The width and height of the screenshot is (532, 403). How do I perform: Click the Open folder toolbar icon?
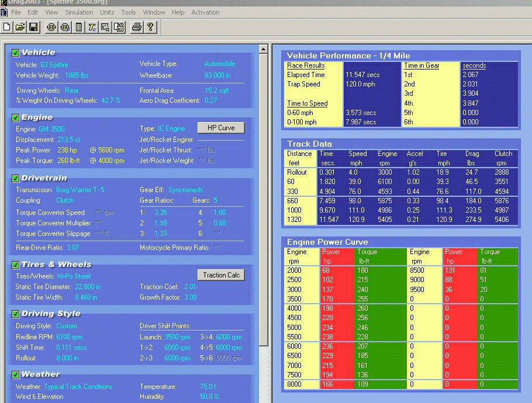pos(20,27)
